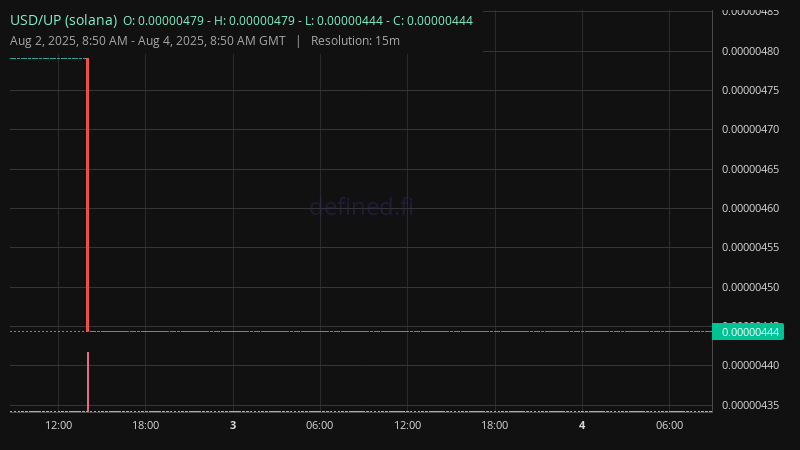Click the 0.00000465 price axis label
The image size is (800, 450).
[751, 169]
